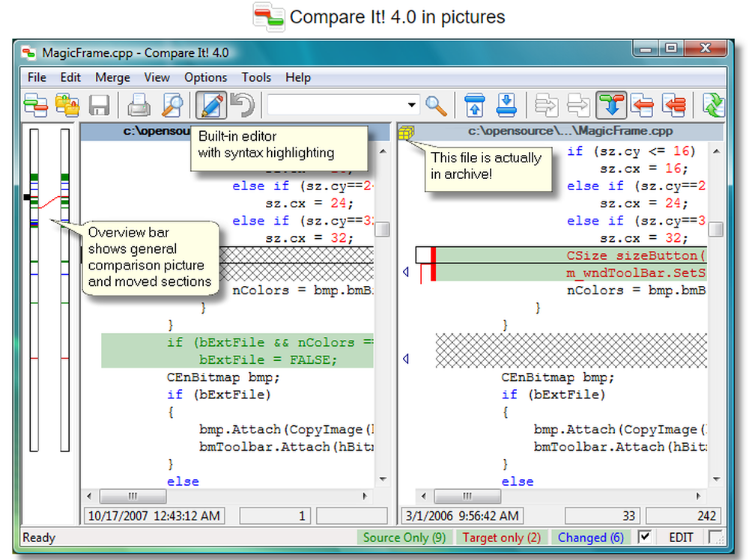
Task: Click right pane scroll-up arrow
Action: pyautogui.click(x=716, y=151)
